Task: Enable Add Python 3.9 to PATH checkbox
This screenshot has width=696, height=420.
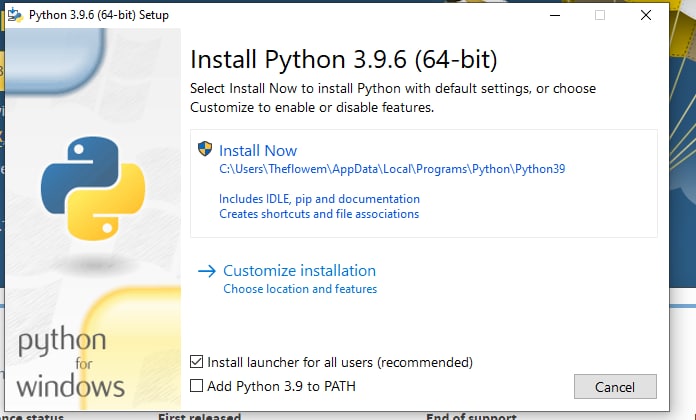Action: [x=196, y=386]
